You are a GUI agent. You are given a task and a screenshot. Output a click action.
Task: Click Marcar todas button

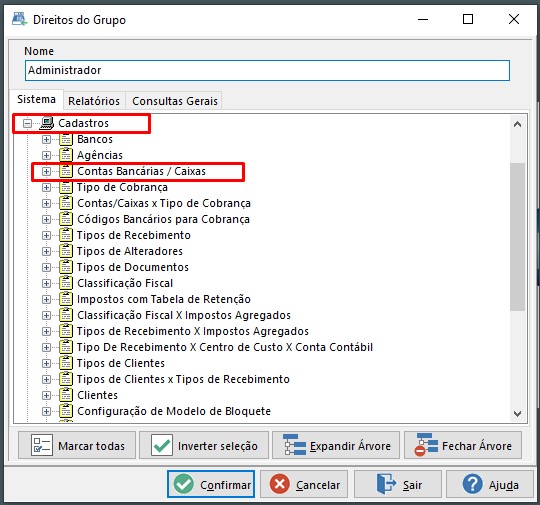[77, 445]
